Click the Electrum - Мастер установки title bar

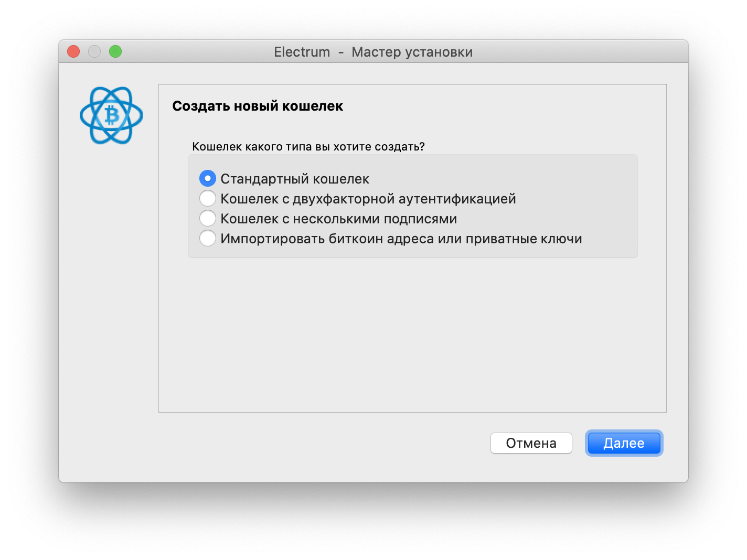coord(373,52)
